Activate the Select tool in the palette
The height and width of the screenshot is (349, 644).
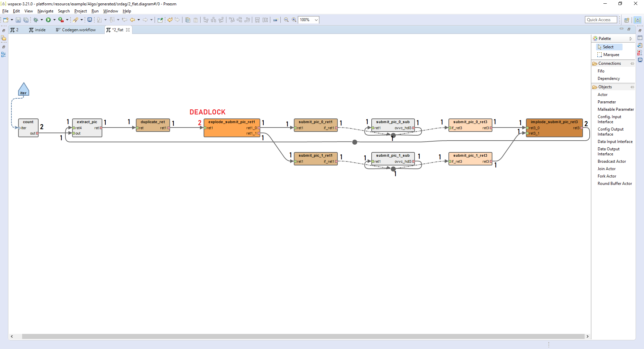pos(609,47)
